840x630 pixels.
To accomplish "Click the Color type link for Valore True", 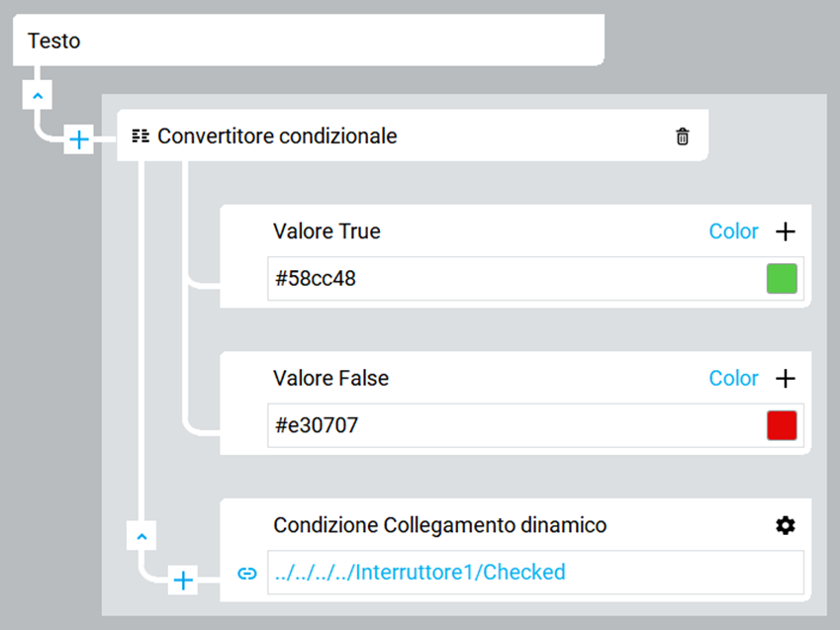I will click(x=733, y=231).
